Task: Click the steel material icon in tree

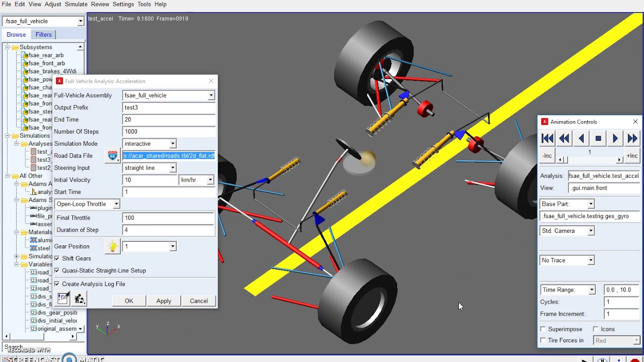Action: (x=33, y=248)
